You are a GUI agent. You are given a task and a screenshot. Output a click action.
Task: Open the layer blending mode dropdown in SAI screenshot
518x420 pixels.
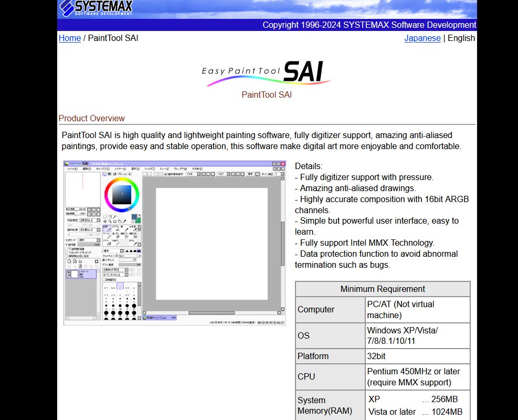click(89, 240)
